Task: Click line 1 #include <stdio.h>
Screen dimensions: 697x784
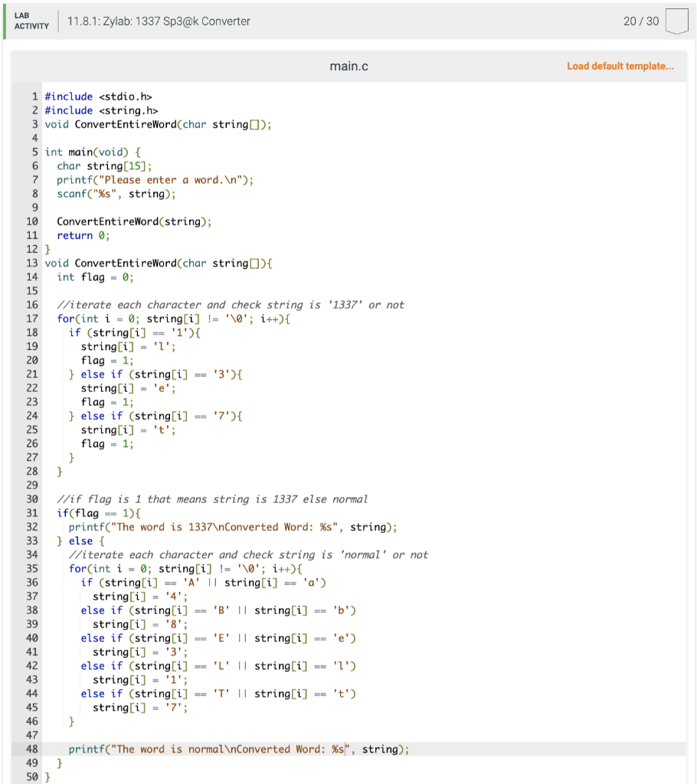Action: tap(98, 96)
